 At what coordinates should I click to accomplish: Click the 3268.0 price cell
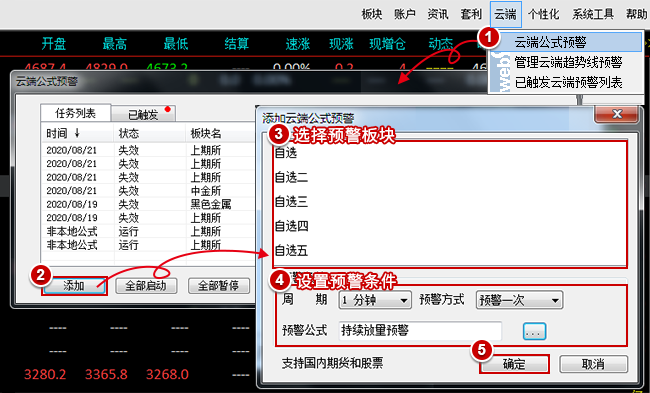pos(167,374)
